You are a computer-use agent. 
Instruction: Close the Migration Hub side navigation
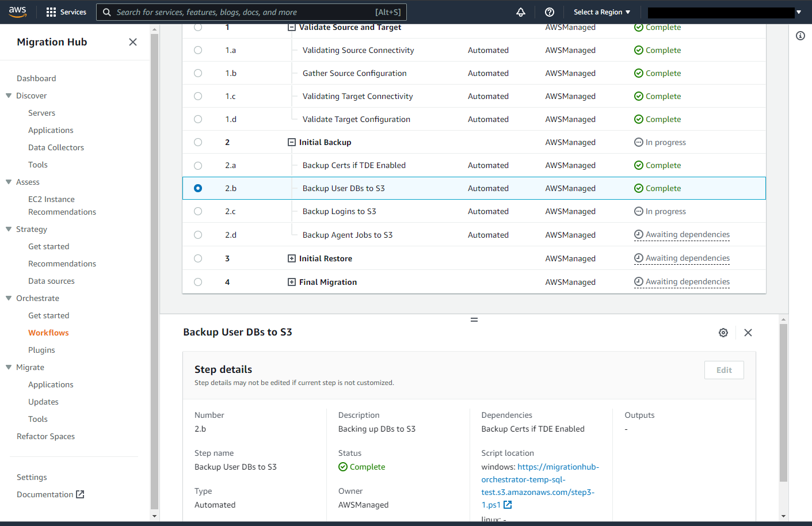[133, 42]
